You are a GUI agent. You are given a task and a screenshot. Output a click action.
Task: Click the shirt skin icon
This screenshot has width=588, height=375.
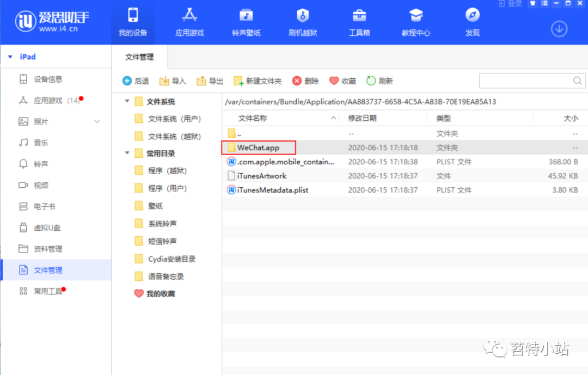click(532, 3)
